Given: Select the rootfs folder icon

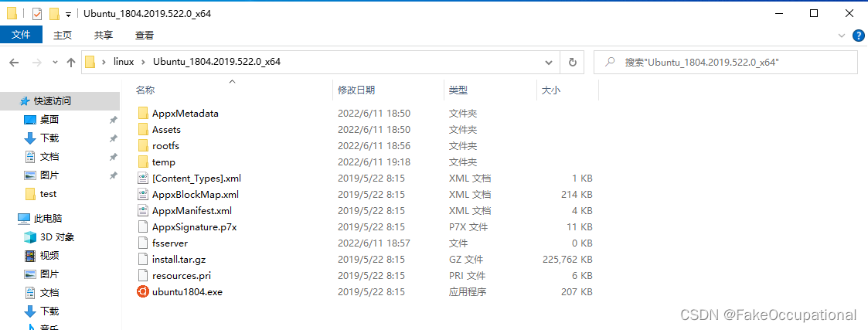Looking at the screenshot, I should pos(143,146).
